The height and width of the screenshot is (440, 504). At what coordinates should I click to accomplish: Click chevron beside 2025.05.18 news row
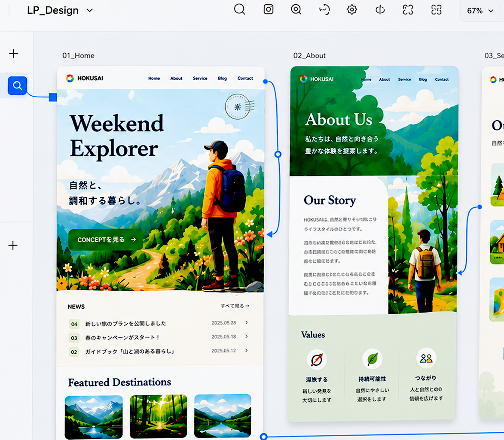pyautogui.click(x=247, y=337)
